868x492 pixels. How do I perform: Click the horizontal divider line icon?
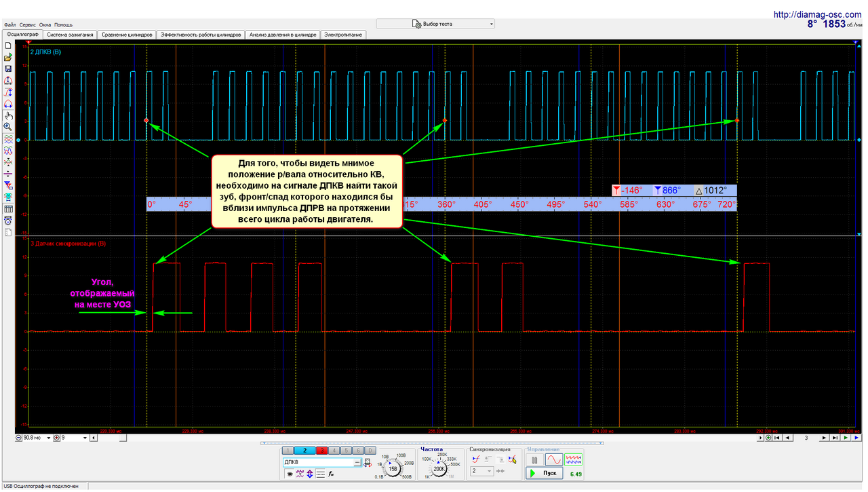(7, 173)
